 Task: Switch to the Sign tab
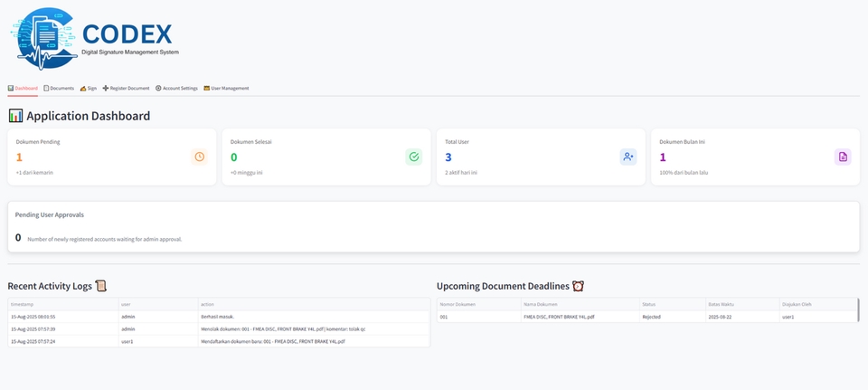point(89,88)
